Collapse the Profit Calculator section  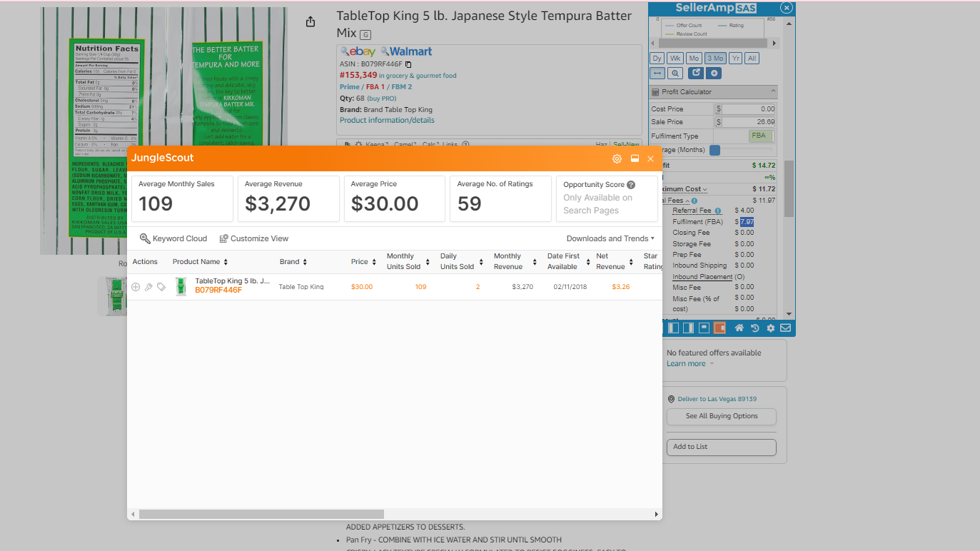tap(773, 91)
